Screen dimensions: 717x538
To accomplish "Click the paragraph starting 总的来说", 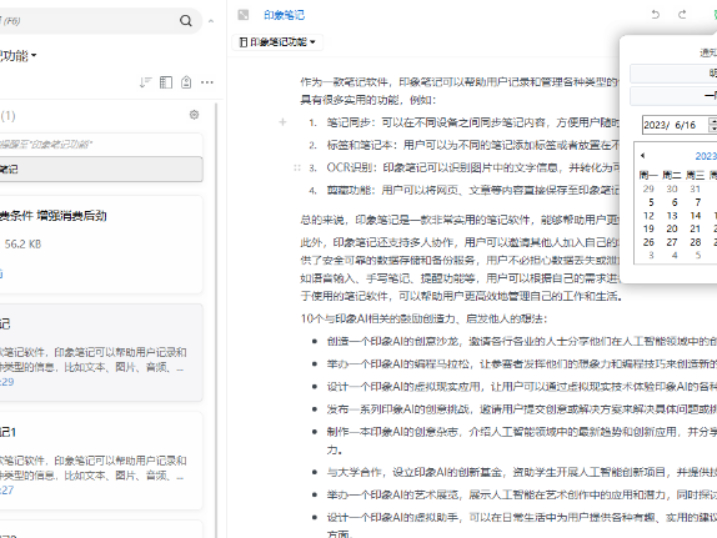I will coord(460,220).
